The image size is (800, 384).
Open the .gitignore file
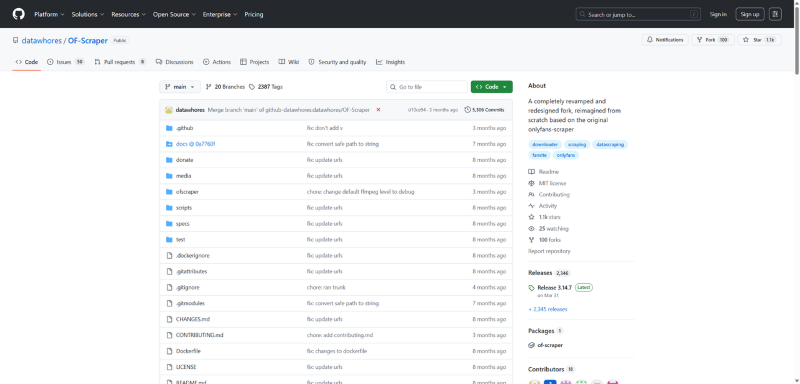pos(187,288)
